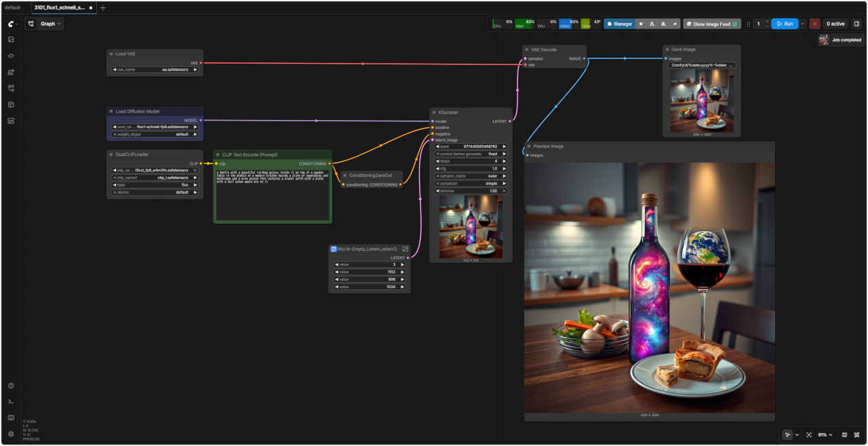Open the Settings gear in the sidebar
Image resolution: width=868 pixels, height=446 pixels.
click(x=11, y=434)
